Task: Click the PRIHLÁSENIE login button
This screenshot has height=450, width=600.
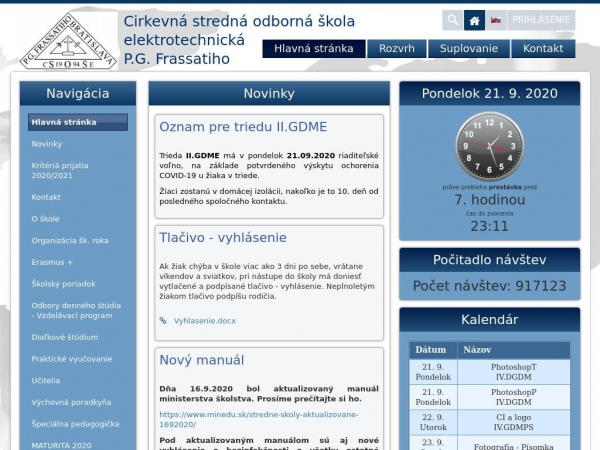Action: 541,20
